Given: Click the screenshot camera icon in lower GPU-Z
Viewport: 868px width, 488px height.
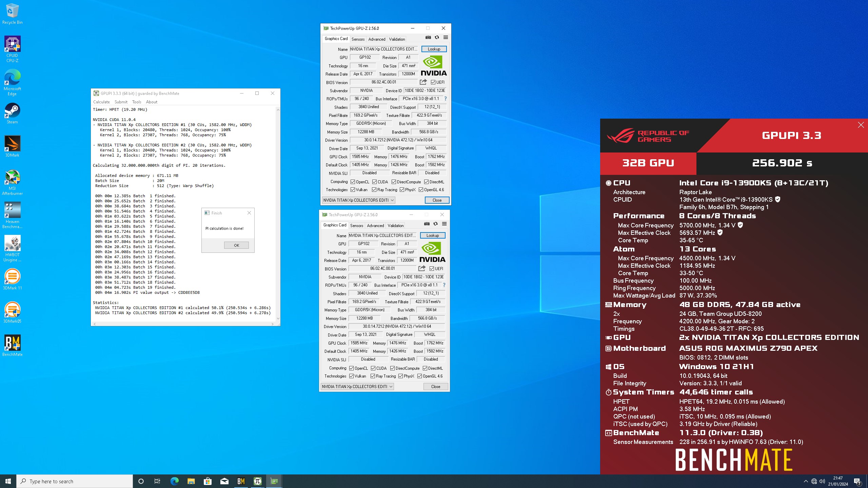Looking at the screenshot, I should click(x=427, y=224).
